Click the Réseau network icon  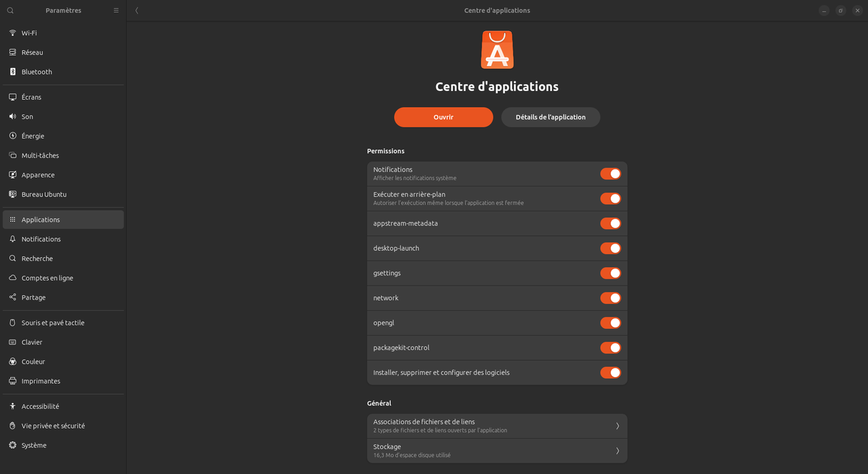12,52
